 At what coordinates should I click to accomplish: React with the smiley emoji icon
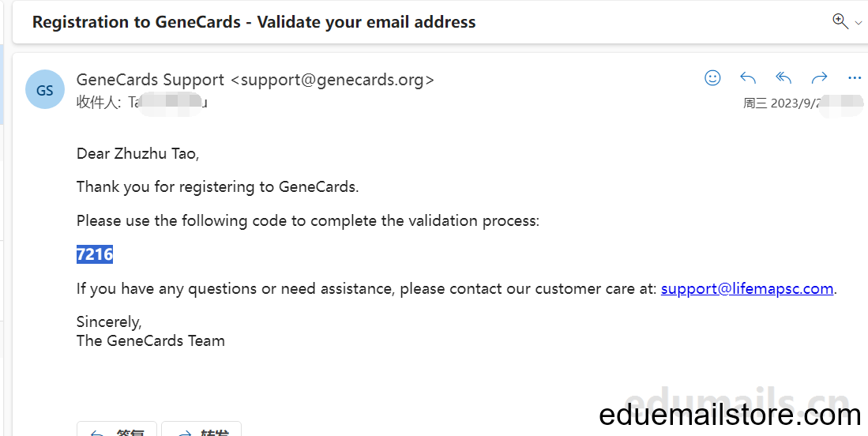point(712,78)
